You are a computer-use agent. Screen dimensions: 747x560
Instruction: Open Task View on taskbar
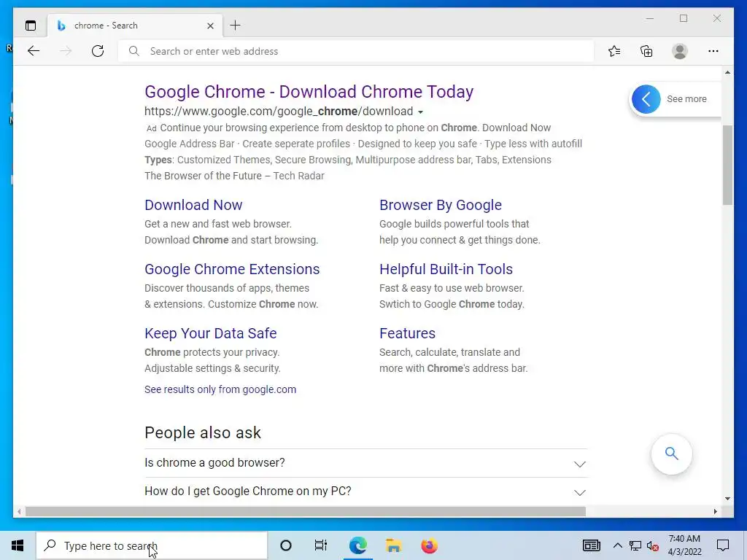tap(321, 545)
